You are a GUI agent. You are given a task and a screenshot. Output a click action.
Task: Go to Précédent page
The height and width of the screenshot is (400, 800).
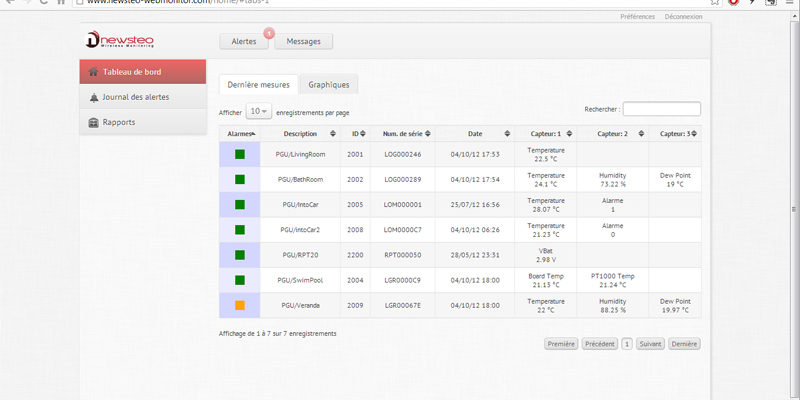600,344
